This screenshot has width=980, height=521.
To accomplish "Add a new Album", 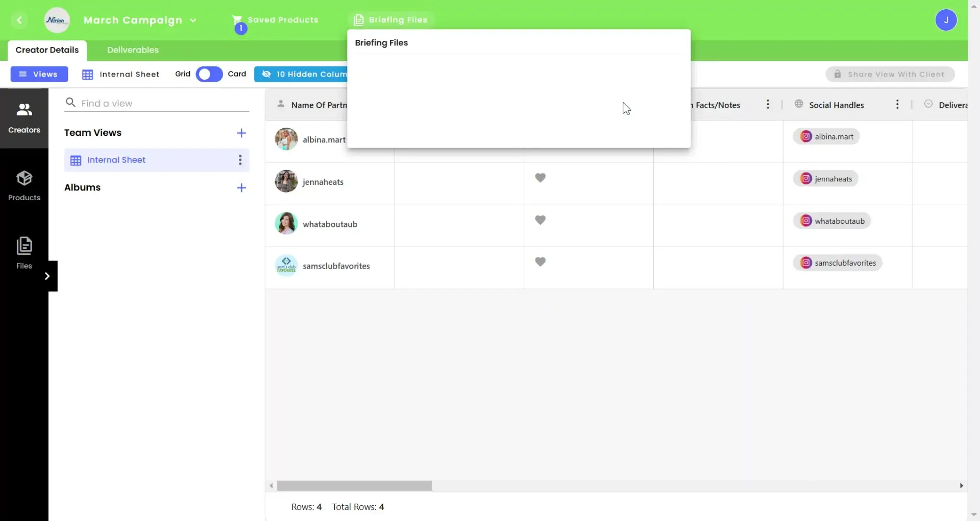I will [241, 187].
